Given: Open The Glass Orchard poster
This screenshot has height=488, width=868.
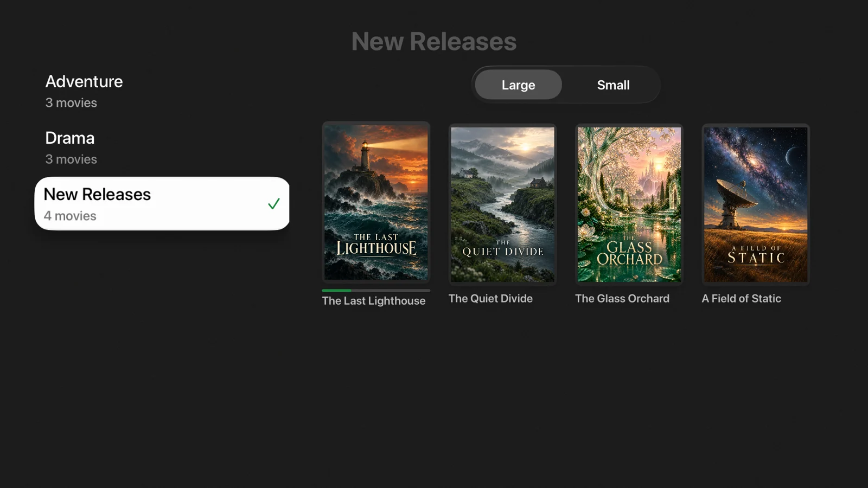Looking at the screenshot, I should 629,204.
